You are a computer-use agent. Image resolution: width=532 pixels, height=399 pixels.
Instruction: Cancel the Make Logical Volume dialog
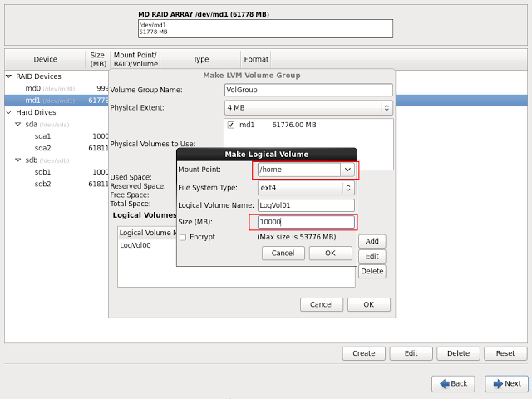(x=283, y=253)
